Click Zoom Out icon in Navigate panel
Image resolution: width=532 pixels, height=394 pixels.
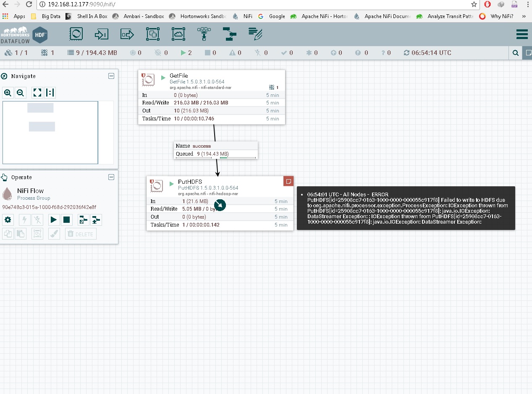pos(20,92)
